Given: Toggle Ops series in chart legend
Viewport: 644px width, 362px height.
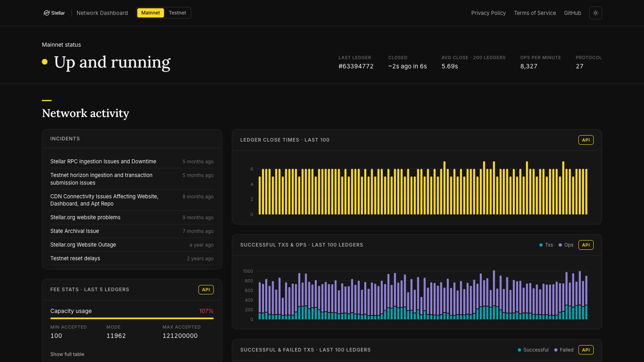Looking at the screenshot, I should tap(566, 245).
